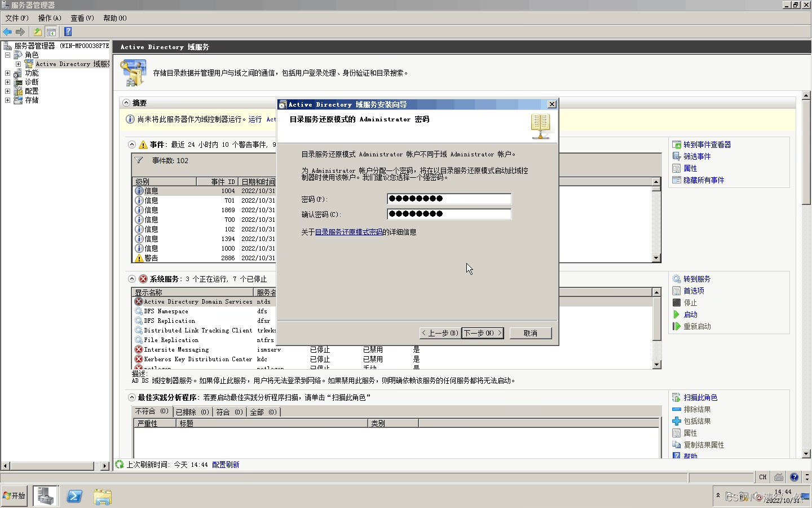Viewport: 812px width, 508px height.
Task: Click 转到服务 action
Action: [x=697, y=279]
